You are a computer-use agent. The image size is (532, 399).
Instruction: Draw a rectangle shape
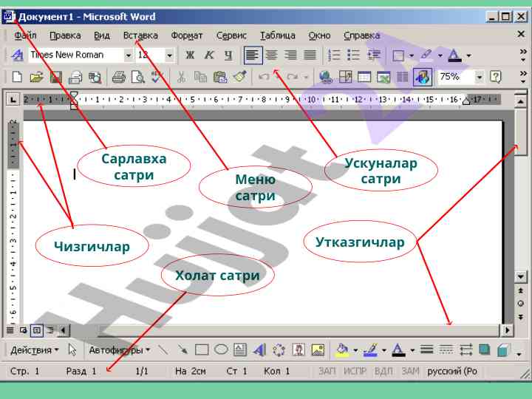click(202, 349)
